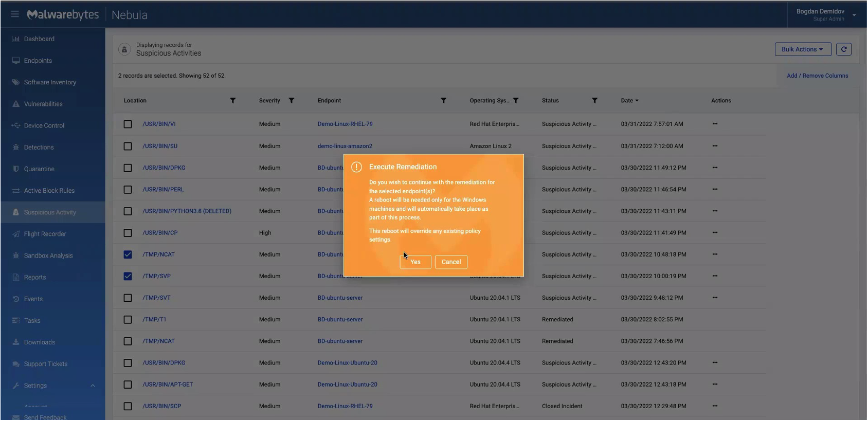This screenshot has width=868, height=421.
Task: Collapse the Settings sidebar section
Action: pos(93,386)
